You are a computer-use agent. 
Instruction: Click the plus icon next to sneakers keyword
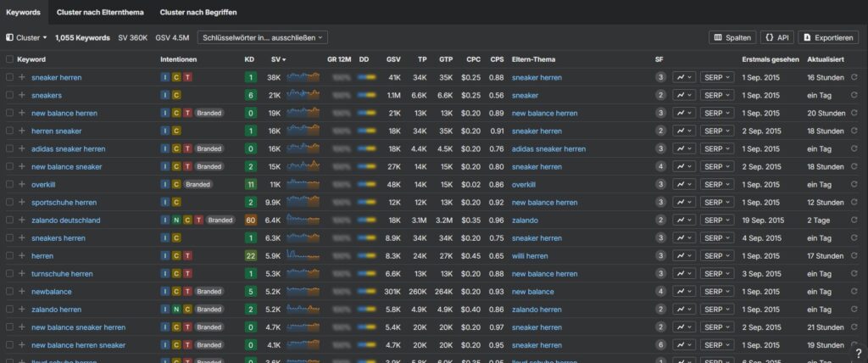click(21, 95)
